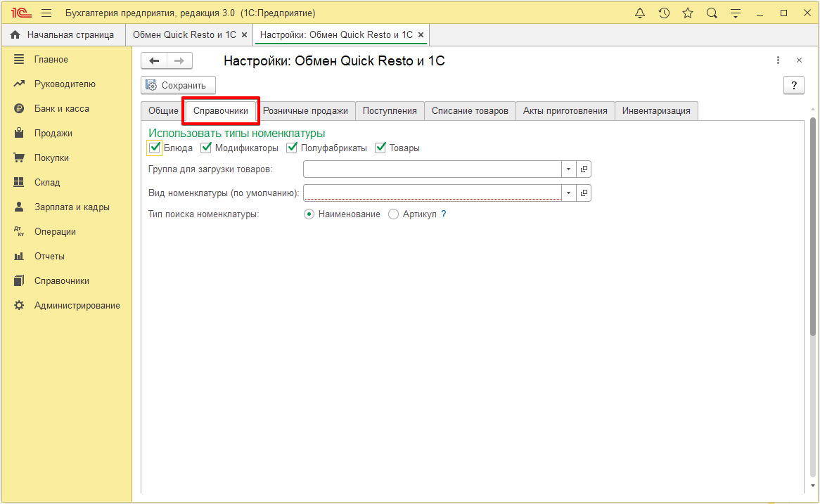The width and height of the screenshot is (820, 504).
Task: Click the home icon on start page tab
Action: (15, 35)
